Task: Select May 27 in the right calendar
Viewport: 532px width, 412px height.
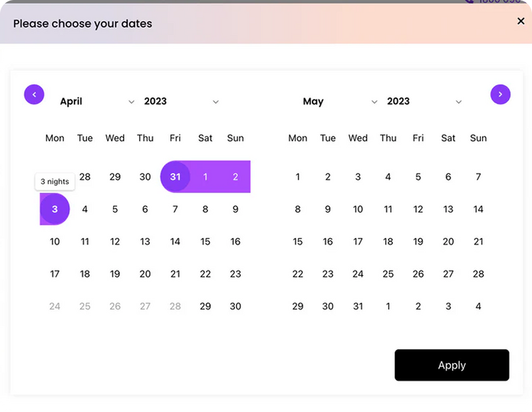Action: coord(448,274)
